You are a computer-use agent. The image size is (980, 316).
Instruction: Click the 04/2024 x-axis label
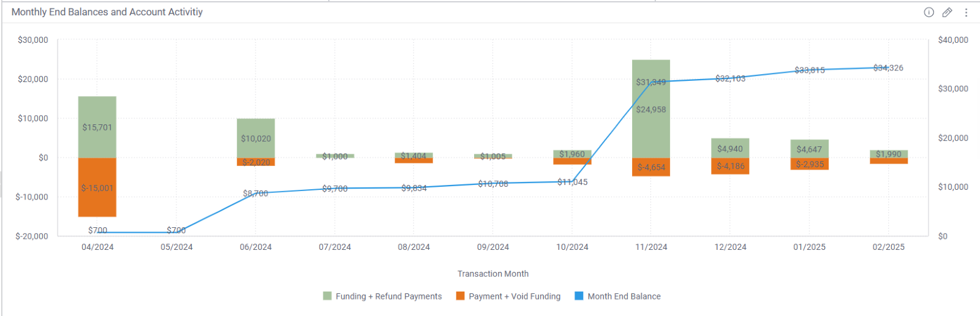click(97, 247)
